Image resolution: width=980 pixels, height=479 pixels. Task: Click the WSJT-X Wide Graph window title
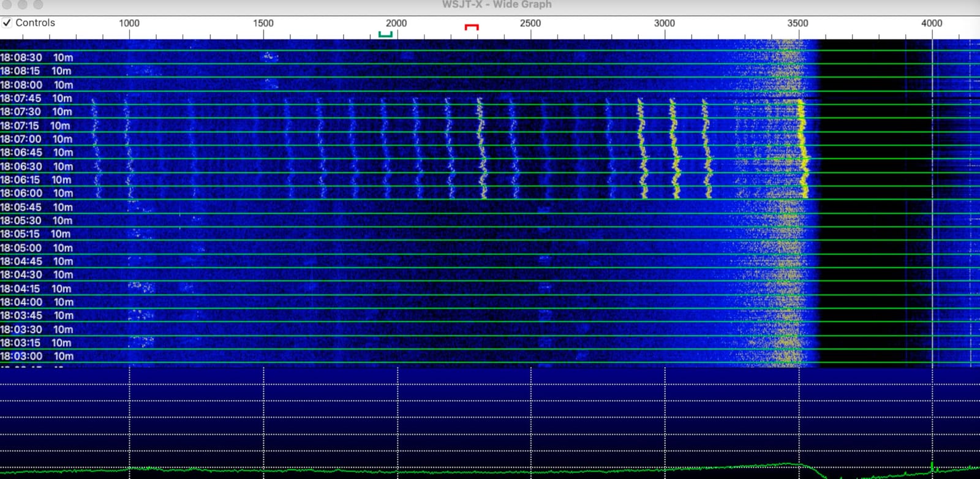point(497,4)
